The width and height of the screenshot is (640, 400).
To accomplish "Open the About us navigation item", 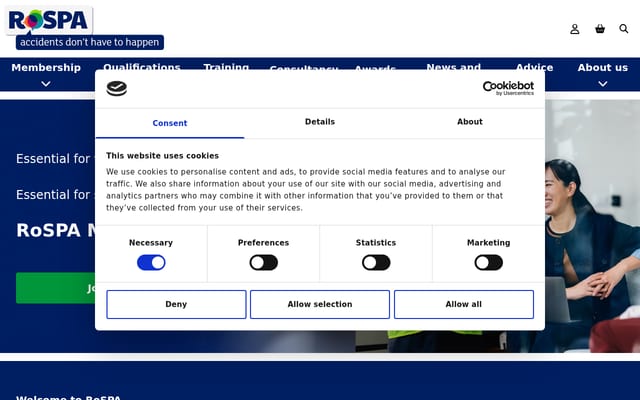I will point(602,68).
